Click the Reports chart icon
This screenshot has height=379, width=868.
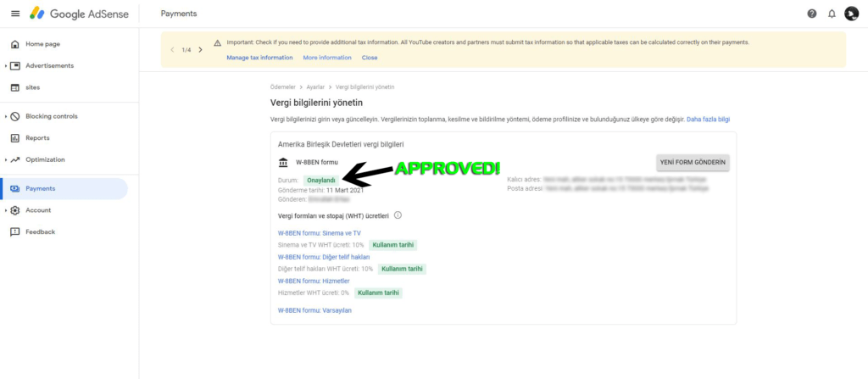pos(15,138)
